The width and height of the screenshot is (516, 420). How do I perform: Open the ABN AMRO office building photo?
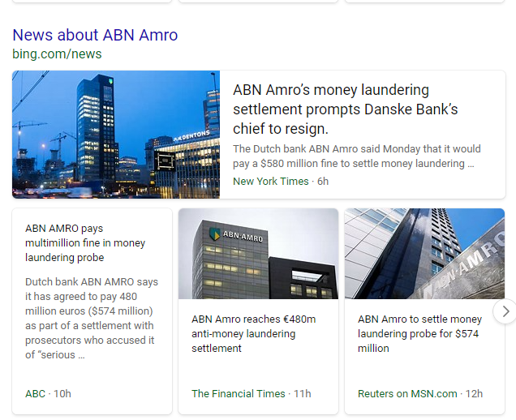[258, 254]
